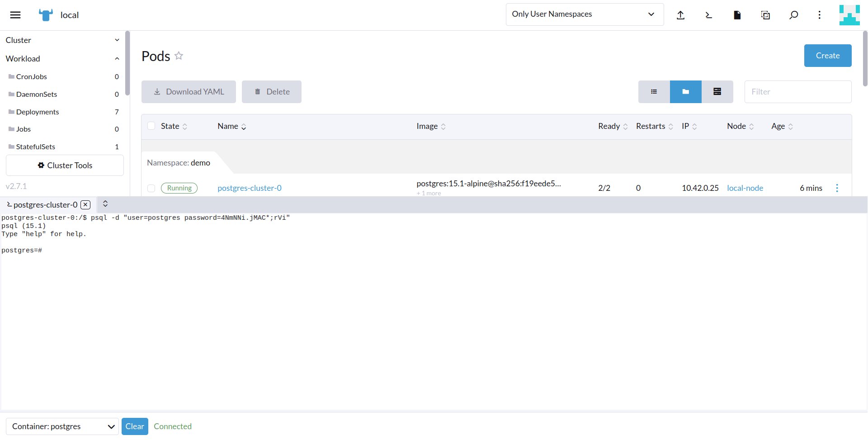Mark Pods page as favorite star

(179, 56)
